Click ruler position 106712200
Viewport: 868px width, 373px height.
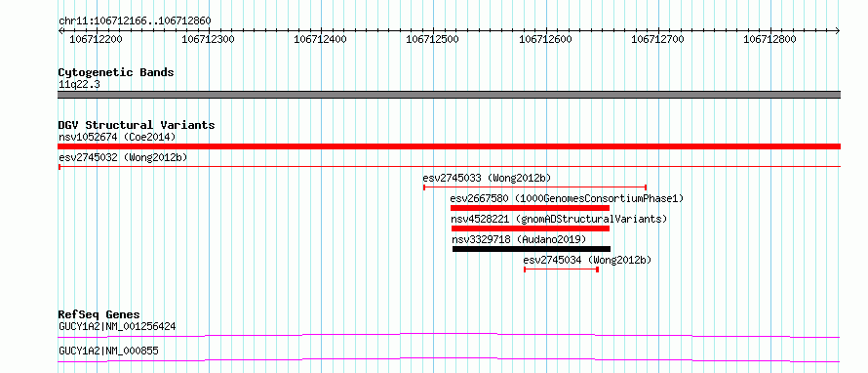click(97, 39)
